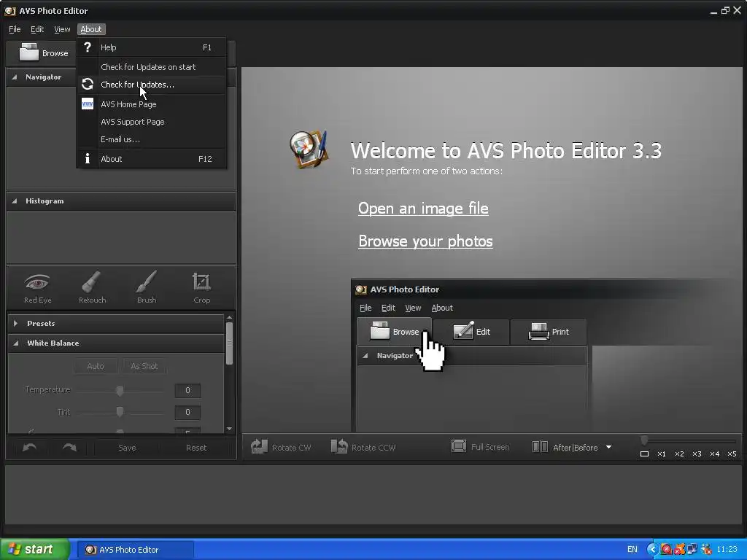Open AVS Home Page menu entry
This screenshot has width=747, height=560.
pos(152,104)
